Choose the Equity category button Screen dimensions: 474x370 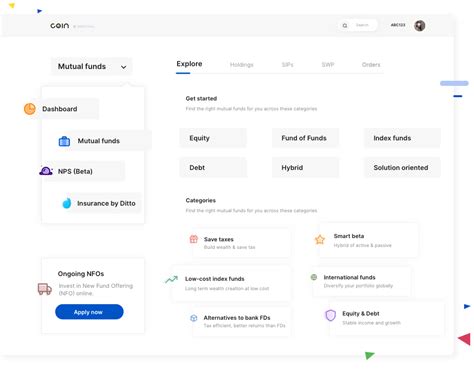(x=213, y=138)
